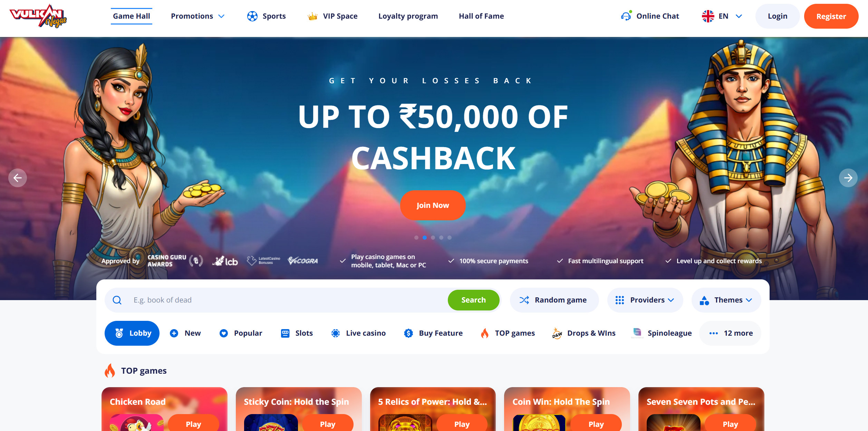Expand the Promotions dropdown
Image resolution: width=868 pixels, height=431 pixels.
(x=198, y=16)
